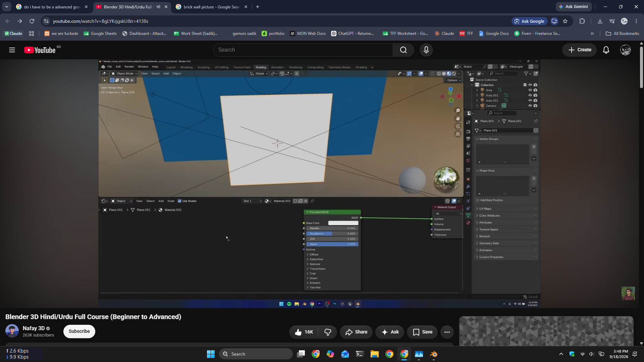Subscribe to the Nafay 3D channel
The height and width of the screenshot is (362, 644).
[x=79, y=331]
